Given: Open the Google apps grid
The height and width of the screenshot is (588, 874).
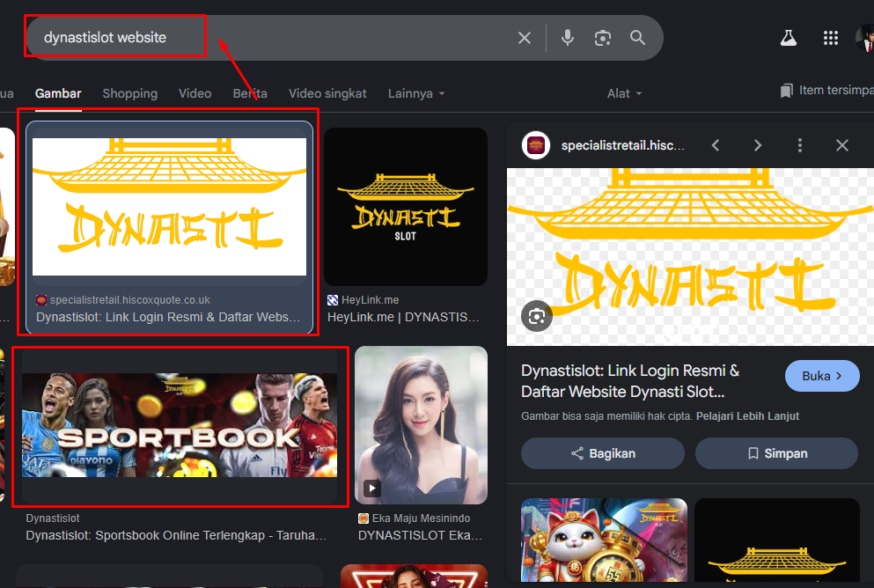Looking at the screenshot, I should pos(831,38).
